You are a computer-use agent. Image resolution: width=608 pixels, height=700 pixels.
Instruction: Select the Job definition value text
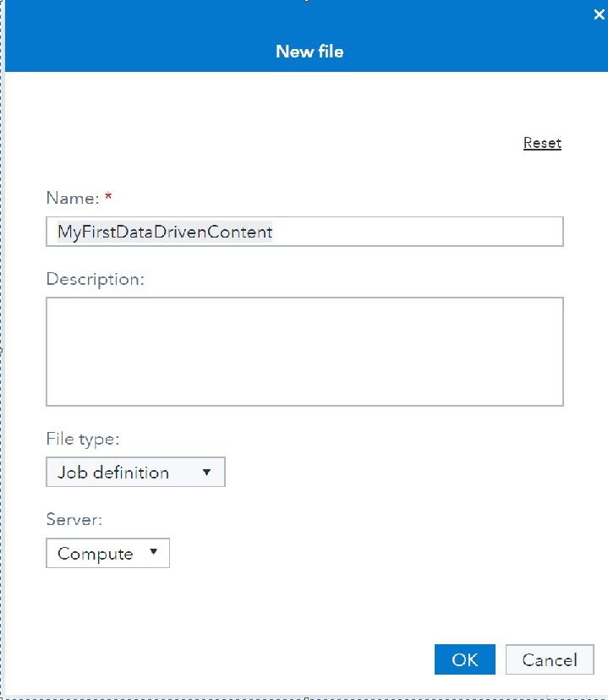113,473
